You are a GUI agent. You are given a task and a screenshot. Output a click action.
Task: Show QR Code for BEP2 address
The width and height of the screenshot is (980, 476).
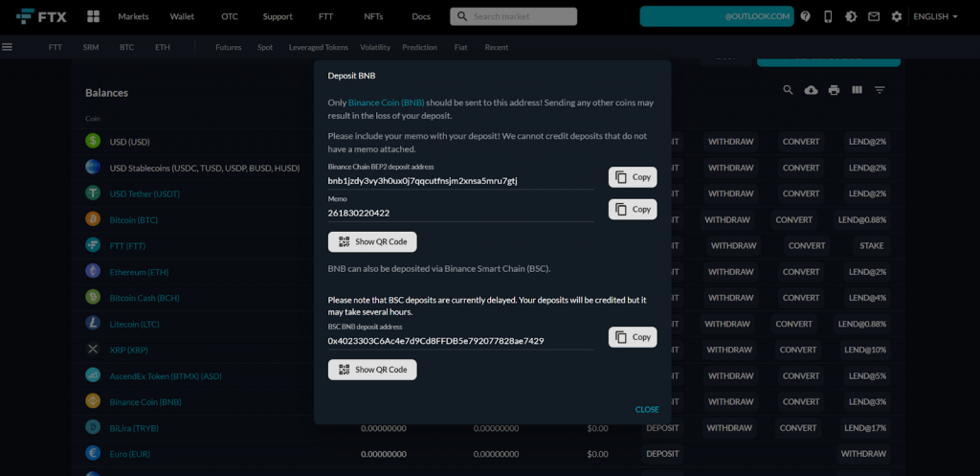coord(372,242)
